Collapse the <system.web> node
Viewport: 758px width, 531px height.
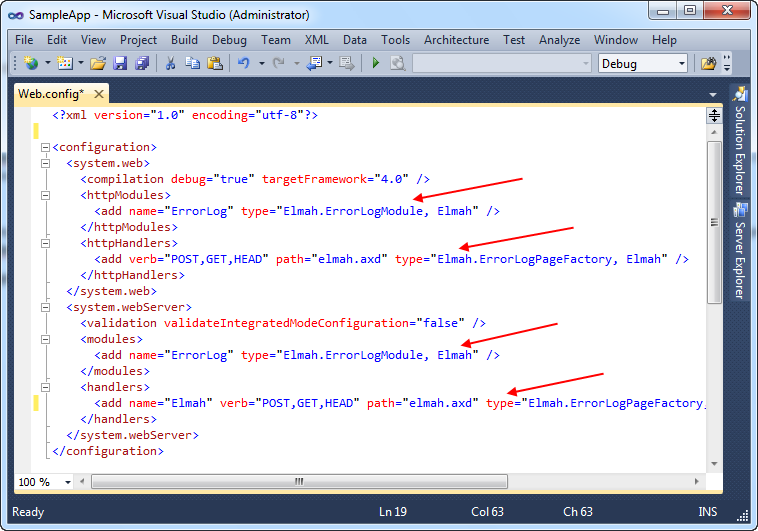(x=45, y=163)
